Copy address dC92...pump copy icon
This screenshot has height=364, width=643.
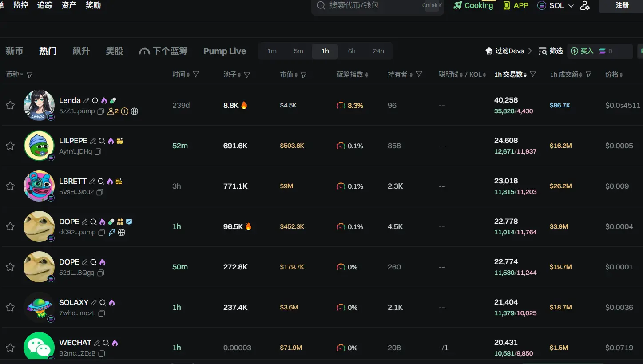(x=102, y=233)
